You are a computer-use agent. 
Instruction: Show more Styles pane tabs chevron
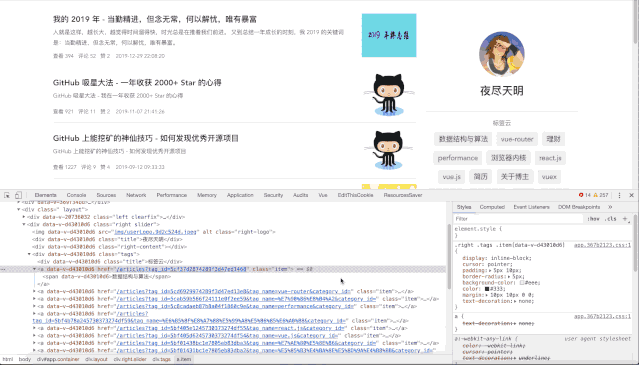(610, 207)
